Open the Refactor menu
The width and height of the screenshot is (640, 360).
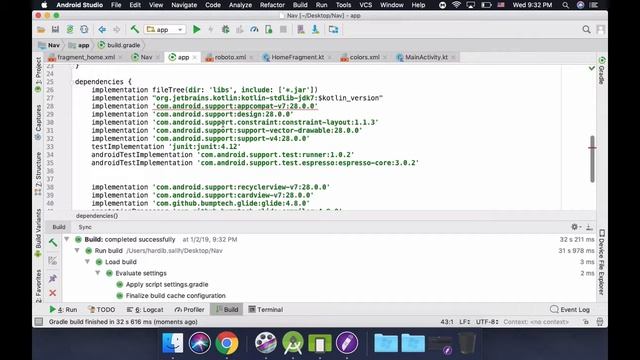coord(272,5)
